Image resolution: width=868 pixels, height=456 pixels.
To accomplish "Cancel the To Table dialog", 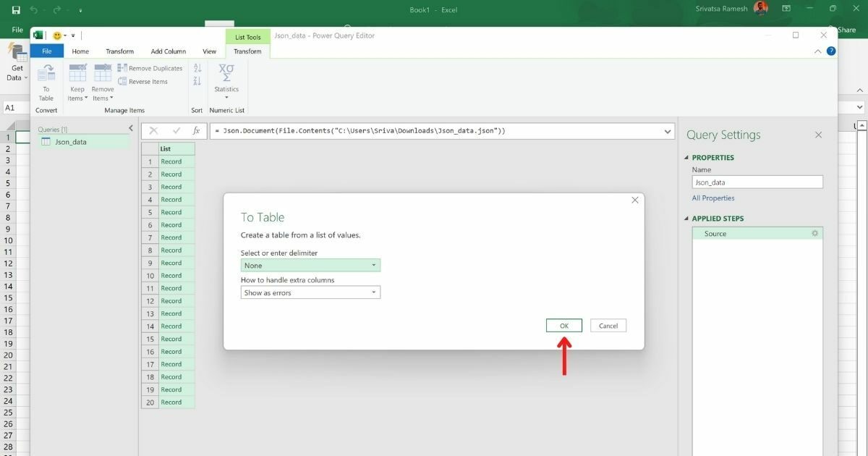I will click(608, 325).
